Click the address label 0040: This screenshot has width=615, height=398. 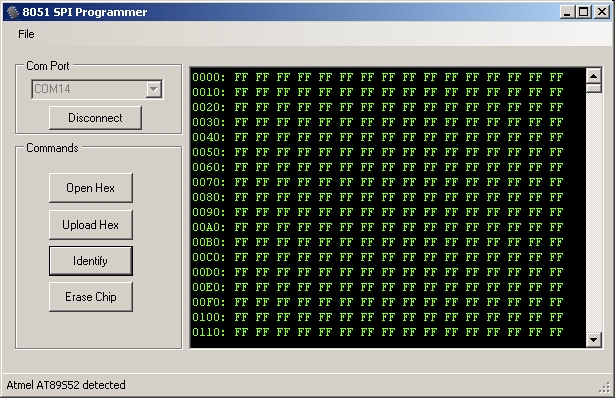209,137
